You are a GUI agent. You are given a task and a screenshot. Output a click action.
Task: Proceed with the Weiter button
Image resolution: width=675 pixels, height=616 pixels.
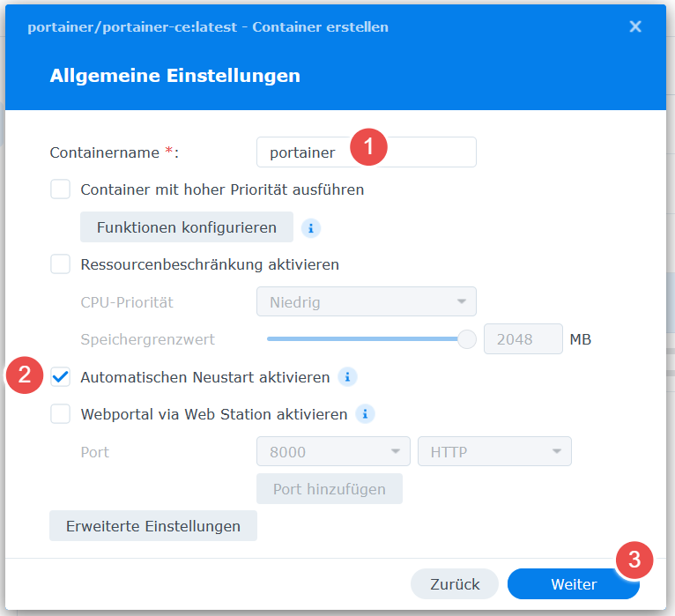pyautogui.click(x=574, y=584)
